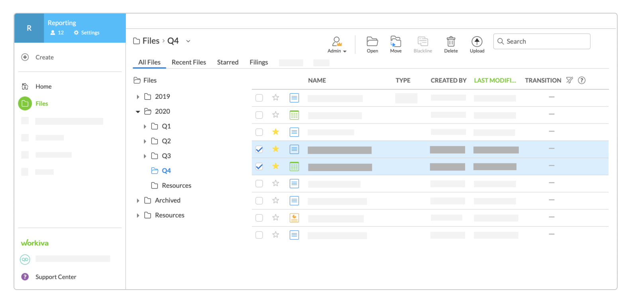Click the Upload arrow icon
This screenshot has width=644, height=298.
click(477, 42)
